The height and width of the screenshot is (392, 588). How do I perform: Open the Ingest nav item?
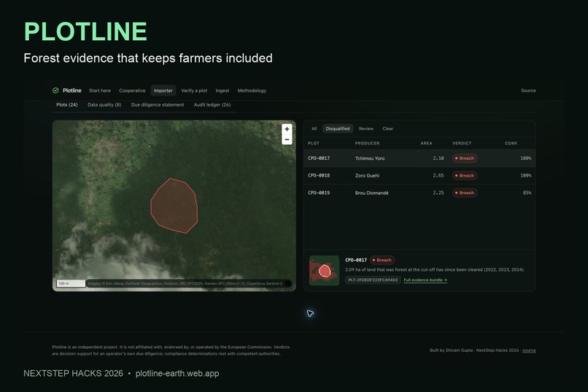click(222, 91)
